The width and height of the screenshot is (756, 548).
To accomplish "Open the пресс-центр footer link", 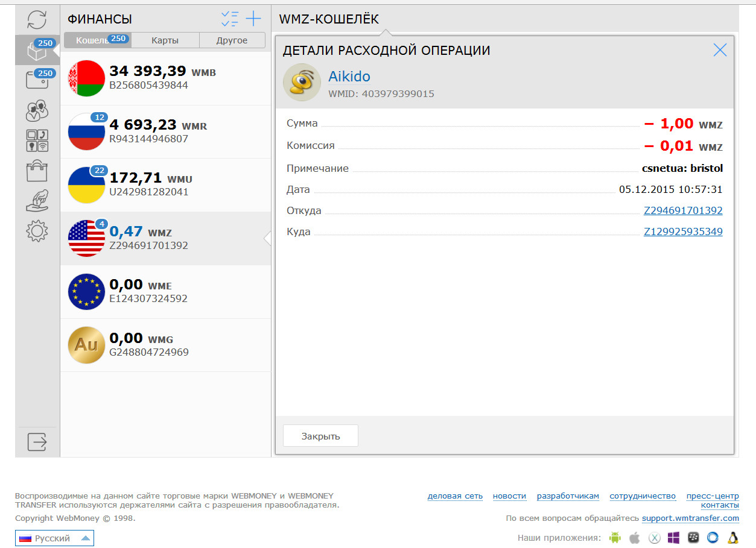I will point(713,496).
